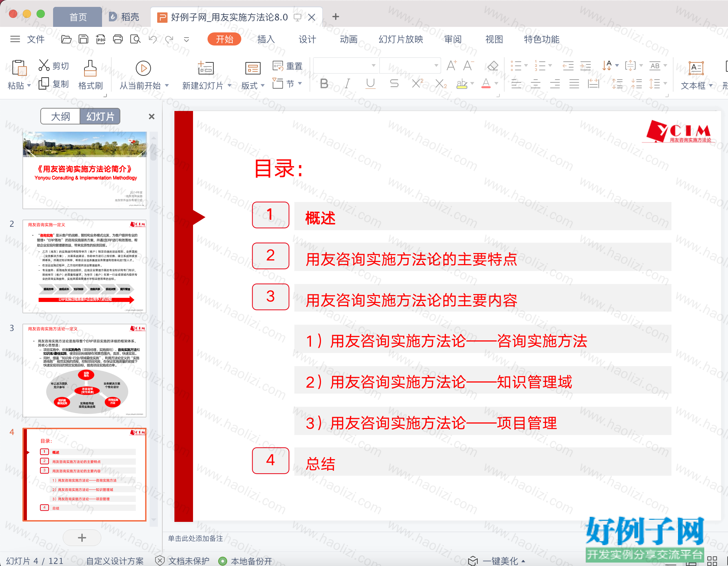This screenshot has width=728, height=566.
Task: Decrease font size
Action: point(468,65)
